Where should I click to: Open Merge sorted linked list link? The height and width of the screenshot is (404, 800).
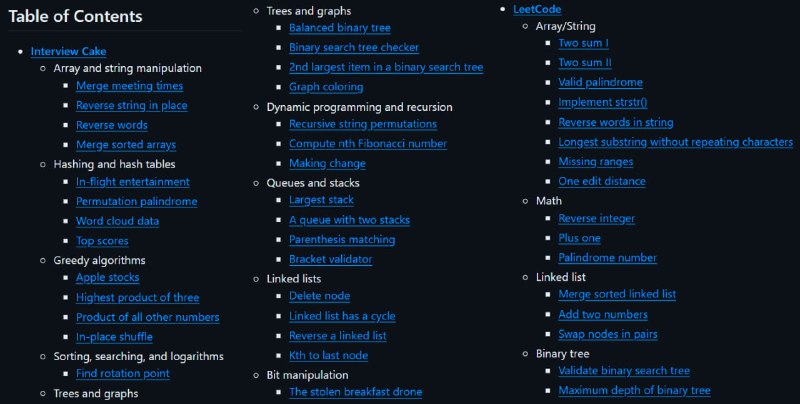tap(617, 294)
